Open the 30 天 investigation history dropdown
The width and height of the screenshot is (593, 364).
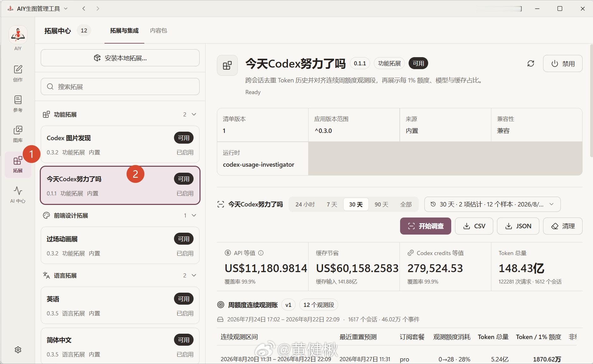click(492, 204)
